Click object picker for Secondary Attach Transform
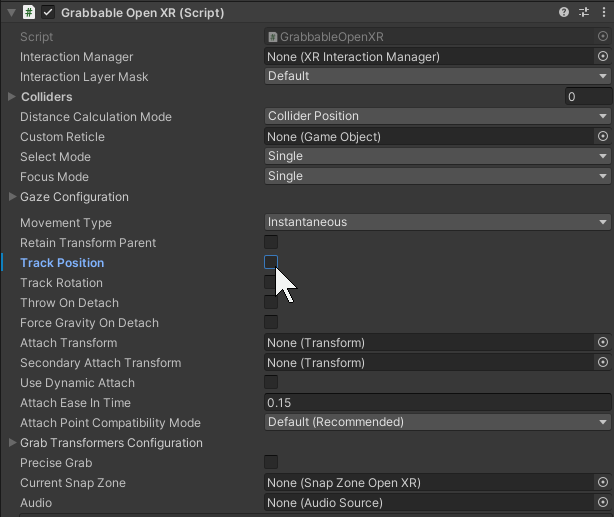This screenshot has height=517, width=614. tap(602, 363)
